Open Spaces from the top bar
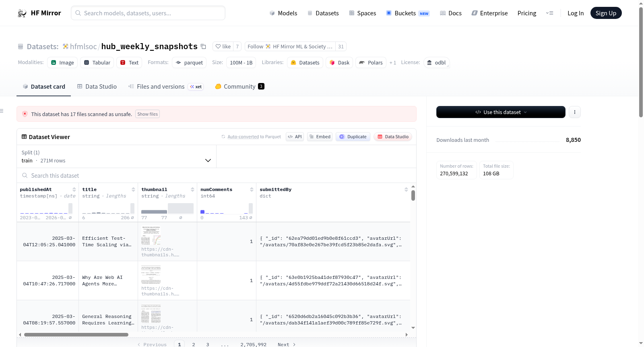Viewport: 644px width, 347px height. coord(362,13)
